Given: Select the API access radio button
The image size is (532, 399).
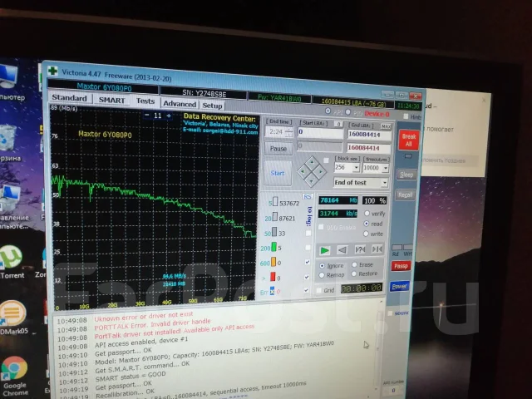Looking at the screenshot, I should 328,111.
